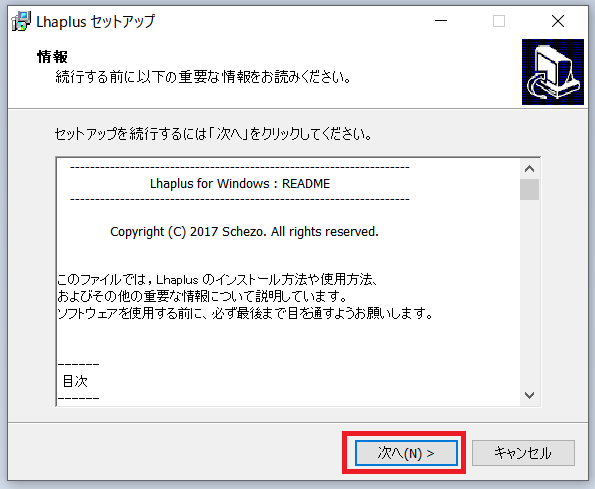Click the Copyright (C) 2017 Schezo line
The width and height of the screenshot is (595, 489).
[244, 232]
